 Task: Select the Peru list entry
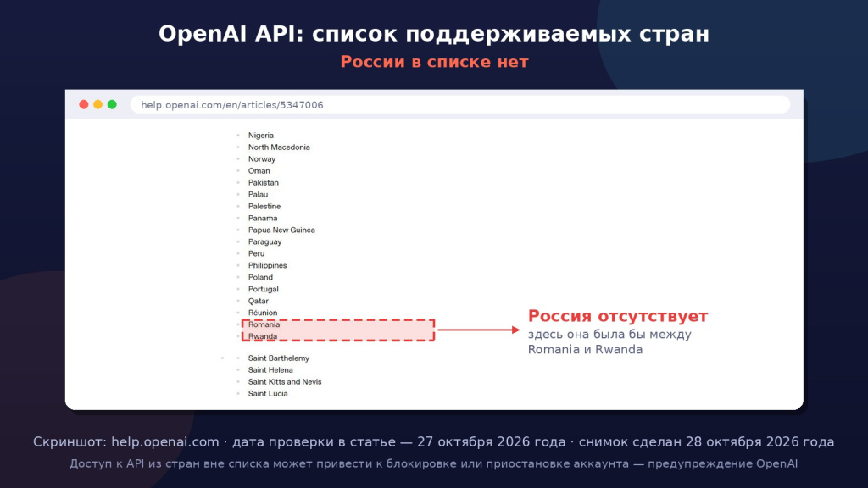coord(256,253)
